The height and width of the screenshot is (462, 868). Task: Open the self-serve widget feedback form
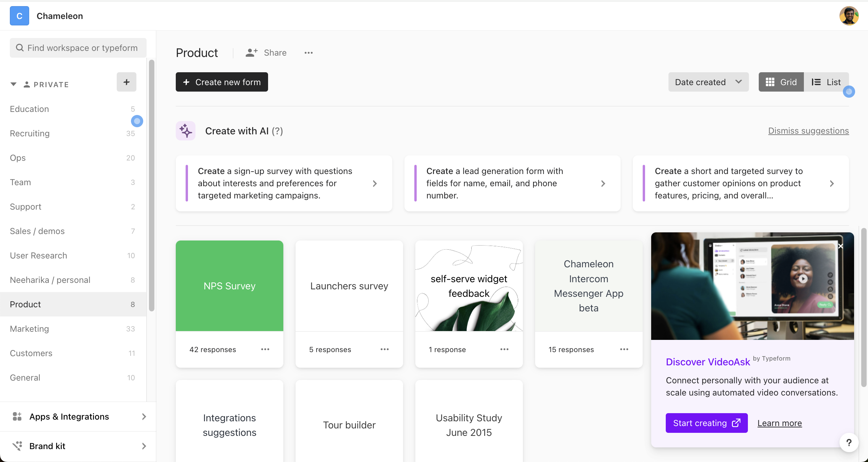pos(469,286)
